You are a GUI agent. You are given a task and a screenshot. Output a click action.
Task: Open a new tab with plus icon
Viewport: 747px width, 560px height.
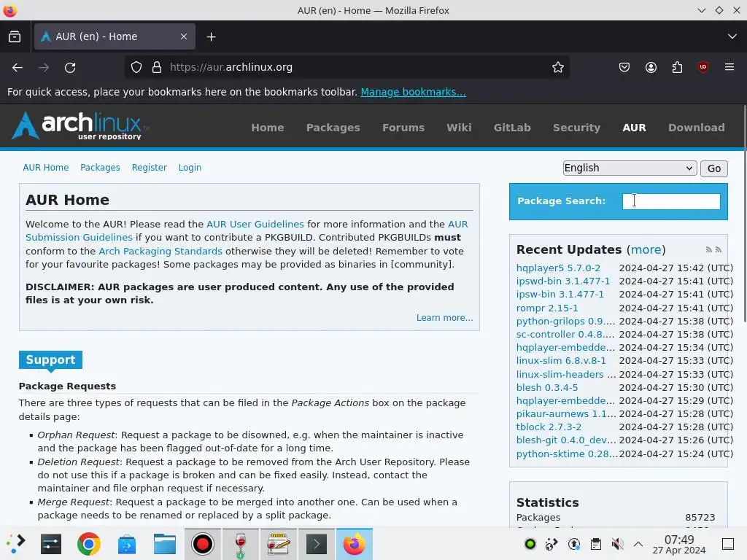pos(211,36)
